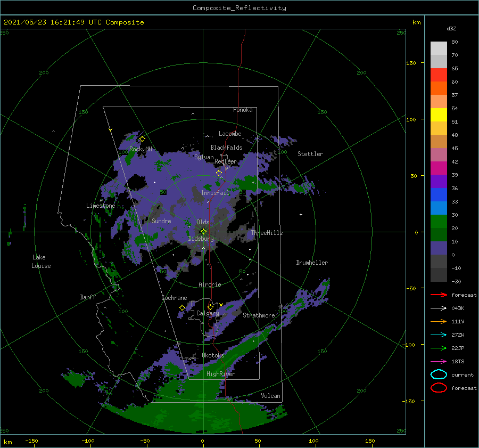Click the dBZ legend heading

point(451,29)
